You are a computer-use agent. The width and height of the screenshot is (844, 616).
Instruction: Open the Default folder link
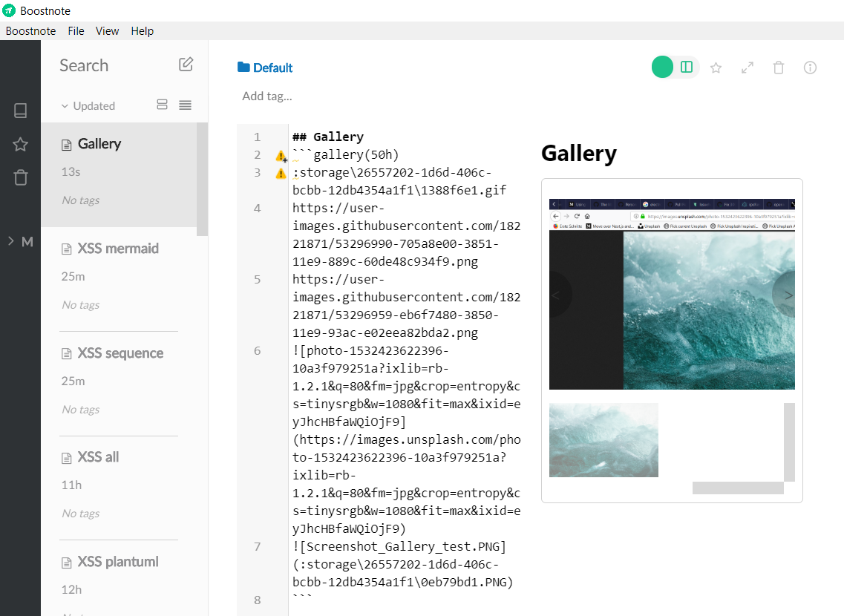tap(265, 68)
